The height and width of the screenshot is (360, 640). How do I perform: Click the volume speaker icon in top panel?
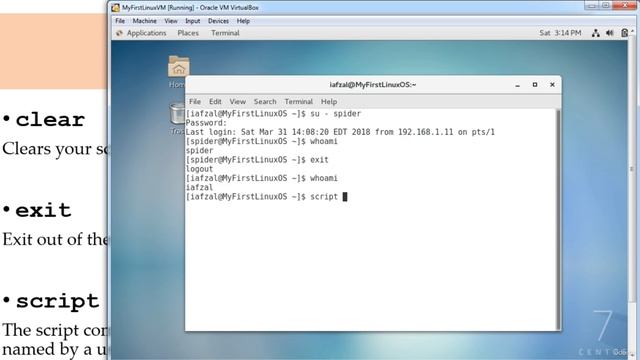609,33
